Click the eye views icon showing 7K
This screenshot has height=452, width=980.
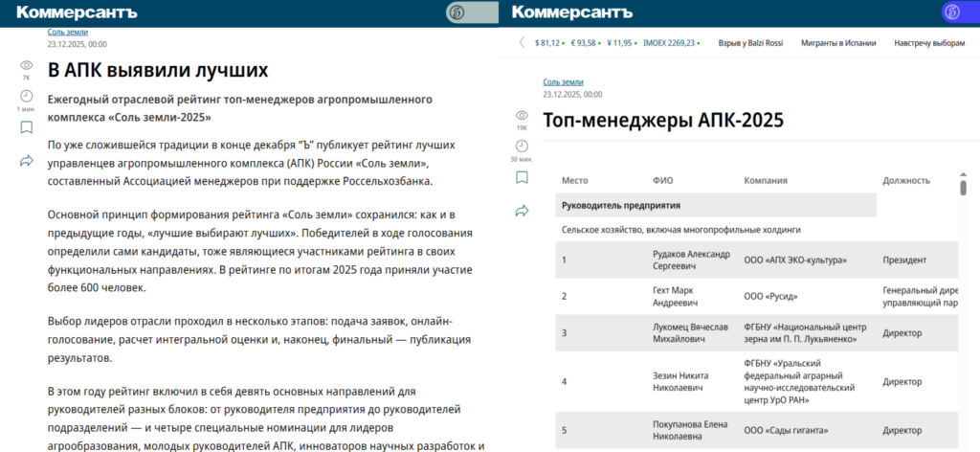pyautogui.click(x=26, y=65)
